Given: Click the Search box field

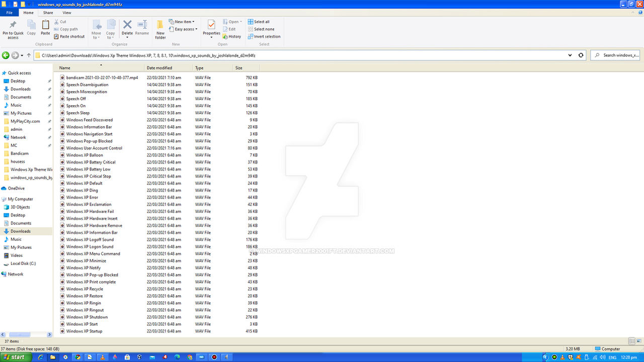Looking at the screenshot, I should tap(616, 55).
